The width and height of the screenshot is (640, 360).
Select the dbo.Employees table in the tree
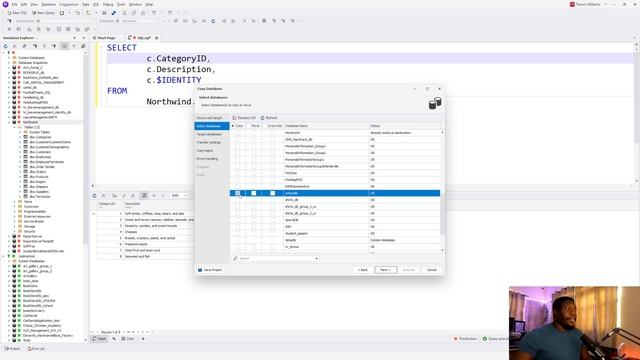(x=40, y=157)
